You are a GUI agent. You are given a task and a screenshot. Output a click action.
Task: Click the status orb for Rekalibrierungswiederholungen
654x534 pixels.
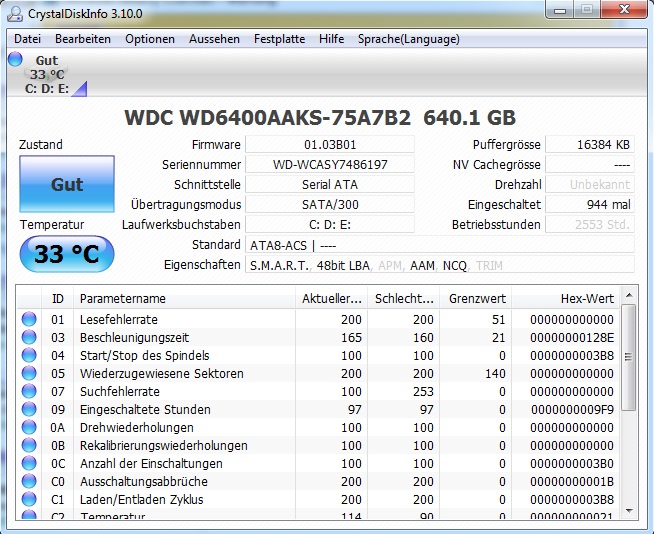(x=29, y=445)
